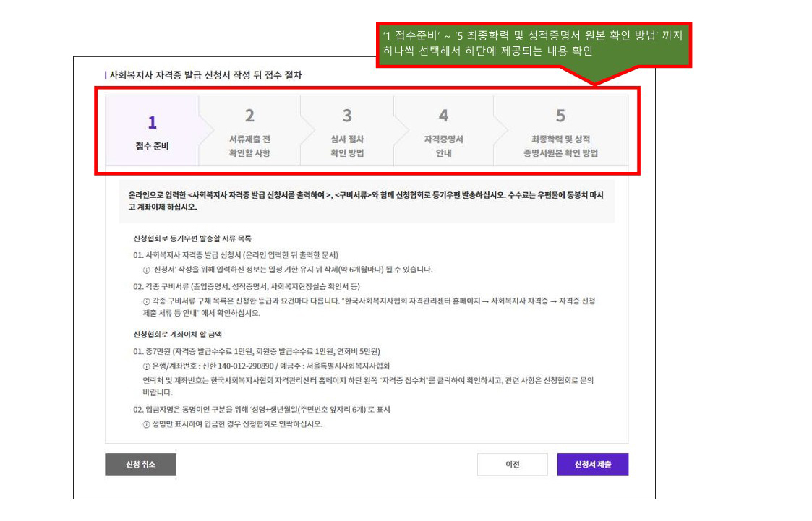
Task: Click line 02. 각종 구비서류
Action: click(x=247, y=287)
